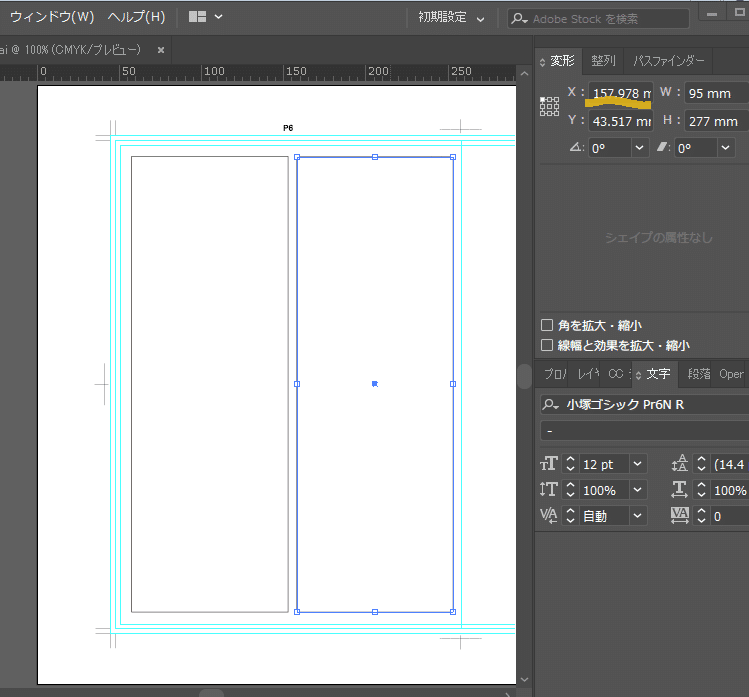Click the vertical scale icon
Image resolution: width=749 pixels, height=697 pixels.
[549, 490]
